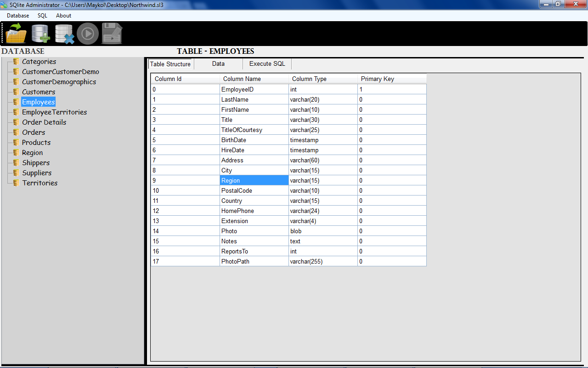The width and height of the screenshot is (588, 368).
Task: Select the Shippers table in the sidebar
Action: 35,162
